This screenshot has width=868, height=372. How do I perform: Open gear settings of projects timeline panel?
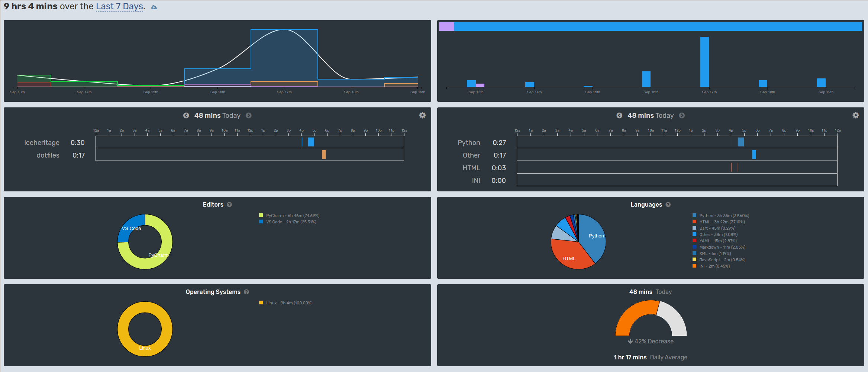pos(422,115)
